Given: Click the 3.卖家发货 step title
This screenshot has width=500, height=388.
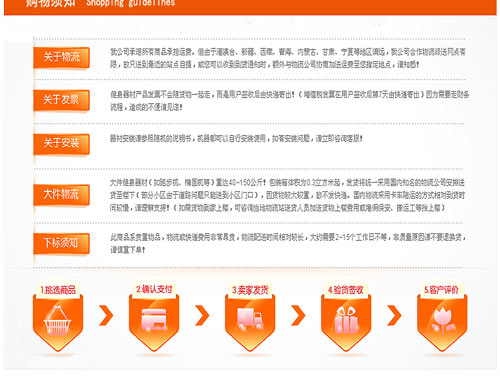Looking at the screenshot, I should 250,290.
